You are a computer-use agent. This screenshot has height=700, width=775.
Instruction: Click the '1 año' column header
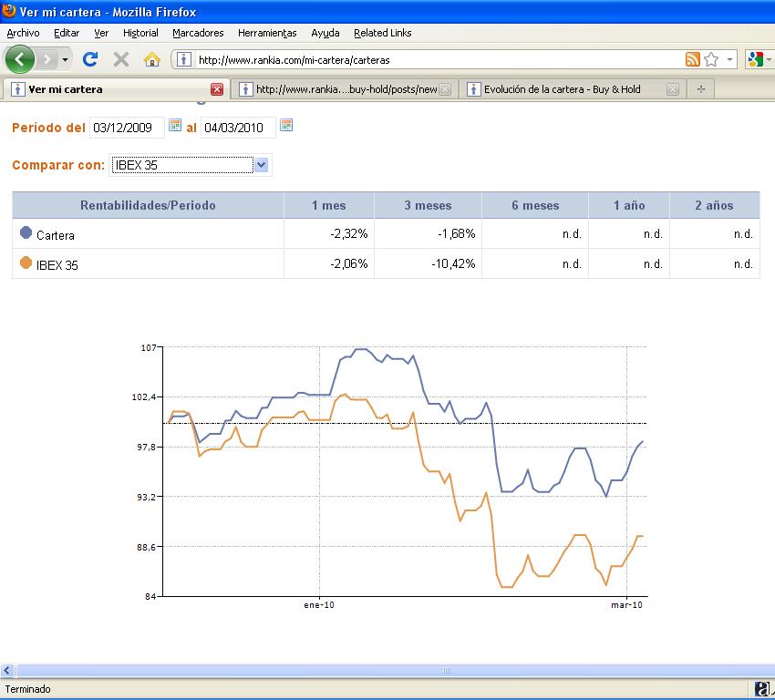click(x=629, y=205)
